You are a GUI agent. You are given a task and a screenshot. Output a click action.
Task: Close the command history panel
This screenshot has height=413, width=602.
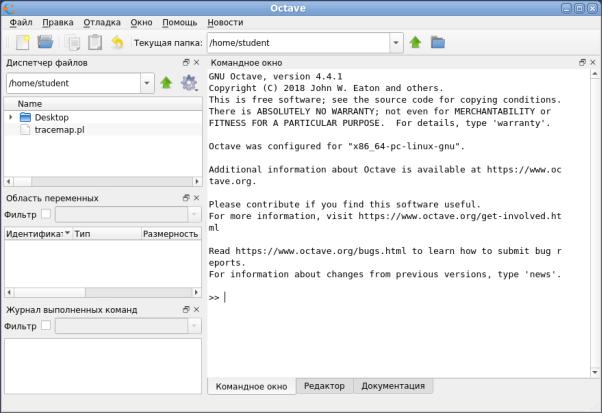197,309
